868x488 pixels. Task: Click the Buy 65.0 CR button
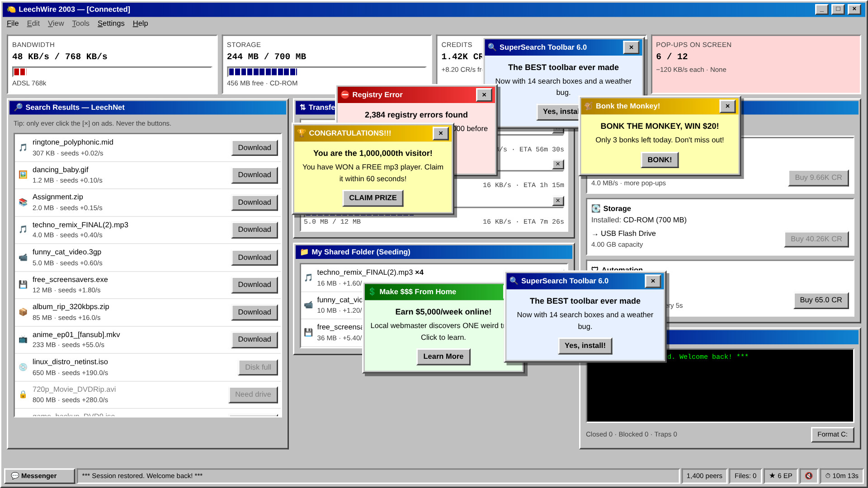pyautogui.click(x=821, y=300)
